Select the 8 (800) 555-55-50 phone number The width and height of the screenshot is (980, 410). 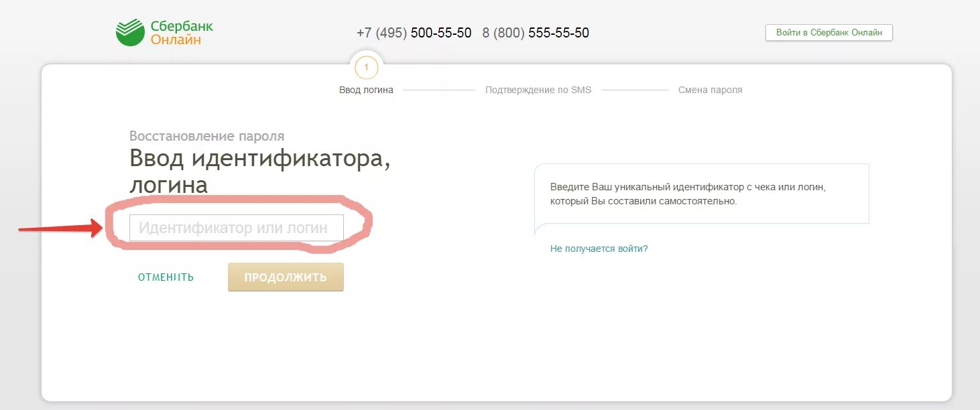coord(536,33)
